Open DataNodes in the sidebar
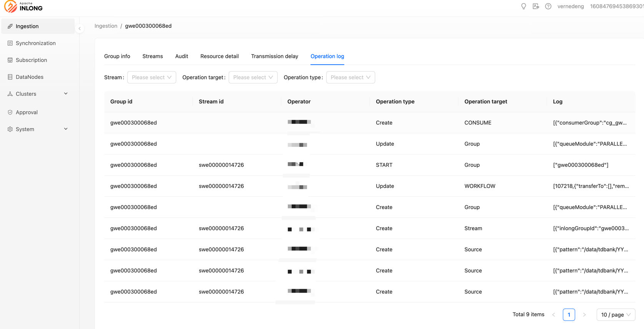This screenshot has height=329, width=644. coord(29,77)
